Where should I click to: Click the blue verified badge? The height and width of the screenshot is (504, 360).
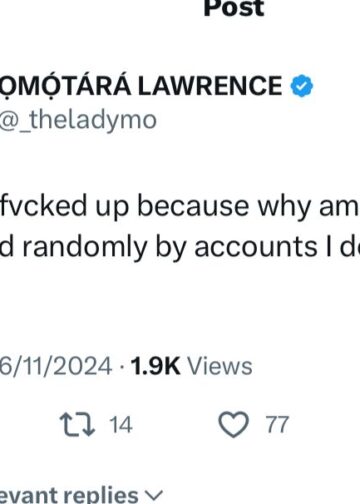pyautogui.click(x=302, y=86)
